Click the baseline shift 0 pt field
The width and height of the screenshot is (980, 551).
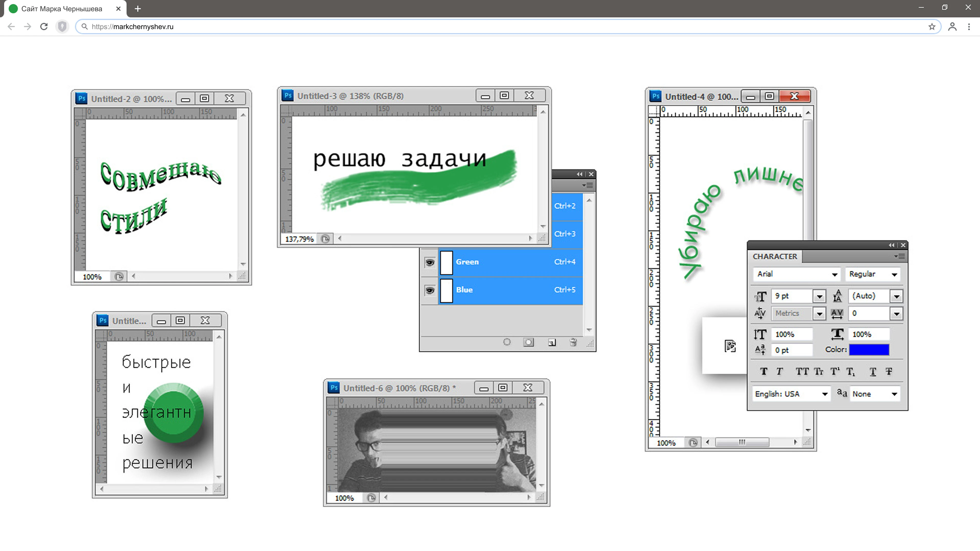click(792, 350)
